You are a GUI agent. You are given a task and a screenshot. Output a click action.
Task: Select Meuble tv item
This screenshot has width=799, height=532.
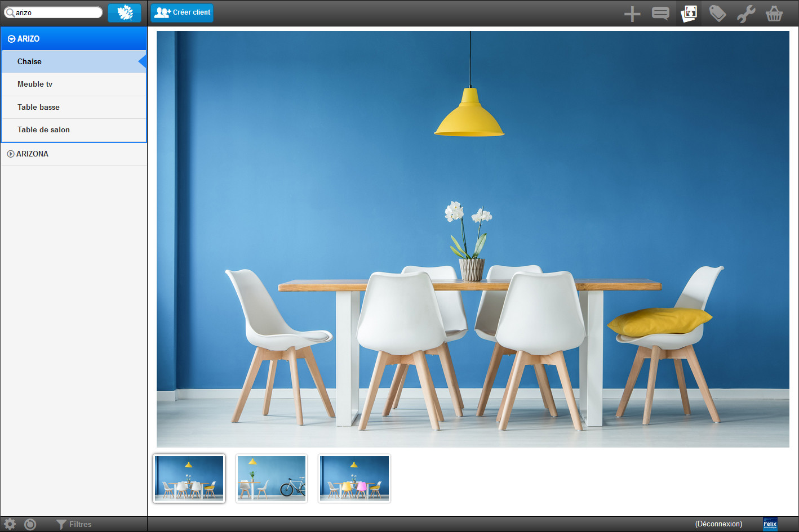[x=74, y=84]
